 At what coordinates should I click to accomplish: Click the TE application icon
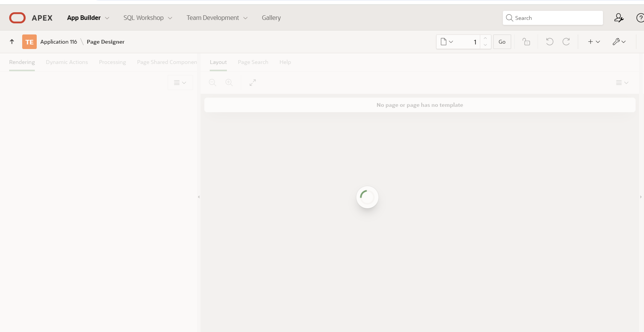(29, 42)
